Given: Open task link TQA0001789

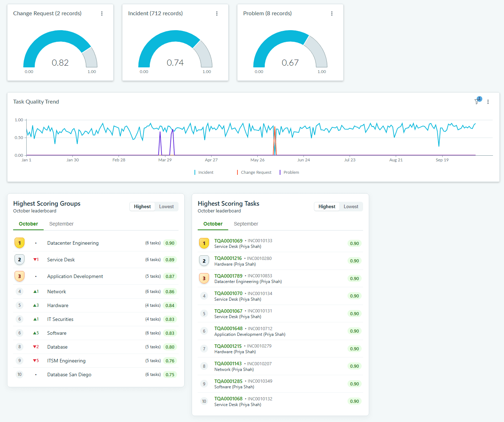Looking at the screenshot, I should (x=228, y=276).
